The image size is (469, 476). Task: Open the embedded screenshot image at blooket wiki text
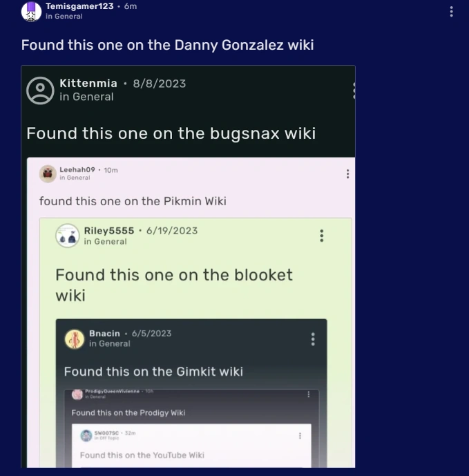coord(174,285)
